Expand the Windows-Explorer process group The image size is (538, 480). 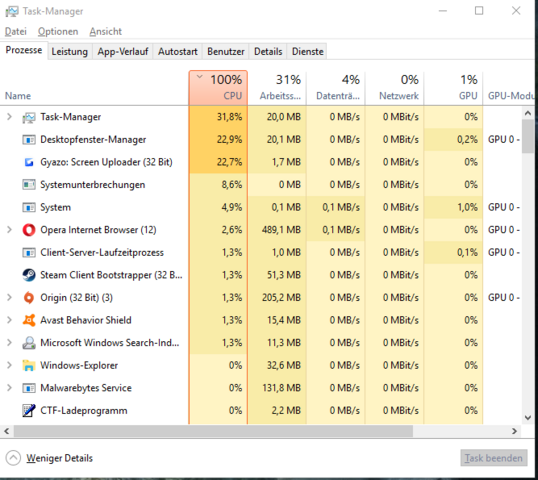[9, 365]
